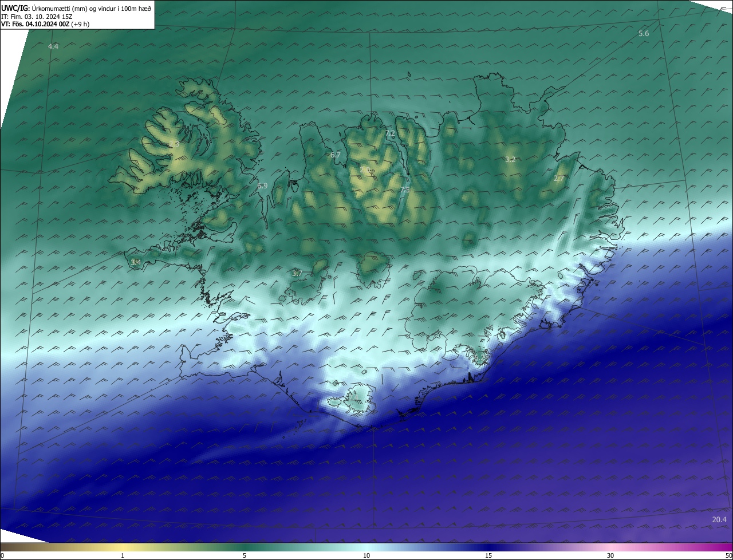
Task: Click the 'VT: Fös. 04.10.2024 00Z' line
Action: click(x=45, y=24)
